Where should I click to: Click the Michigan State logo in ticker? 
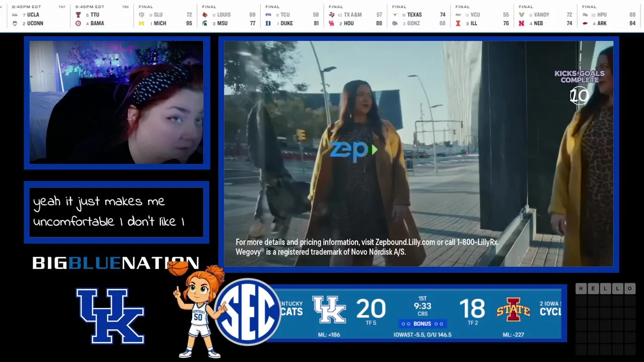pyautogui.click(x=205, y=23)
